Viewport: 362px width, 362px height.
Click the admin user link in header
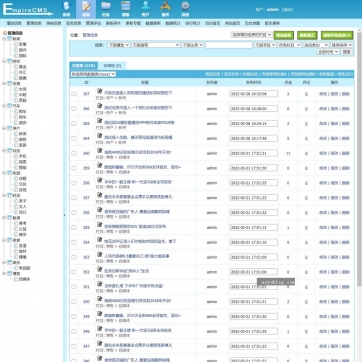click(272, 9)
